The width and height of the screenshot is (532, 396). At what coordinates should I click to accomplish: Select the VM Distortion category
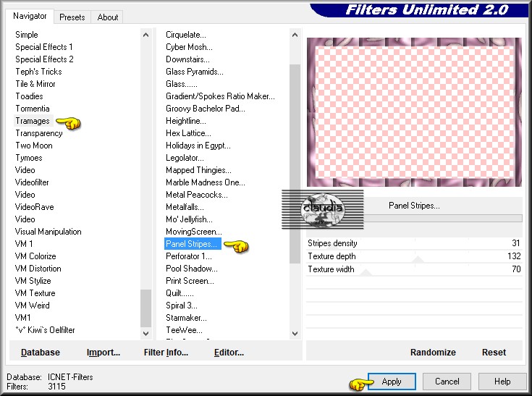click(38, 269)
